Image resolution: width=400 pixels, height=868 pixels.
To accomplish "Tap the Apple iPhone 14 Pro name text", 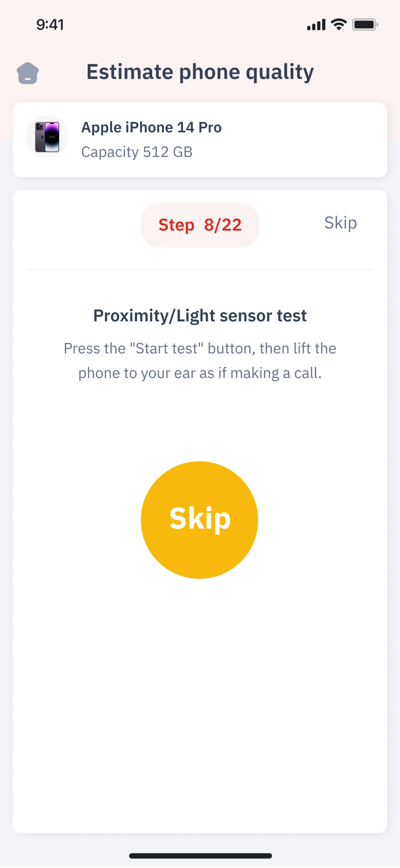I will (x=152, y=127).
